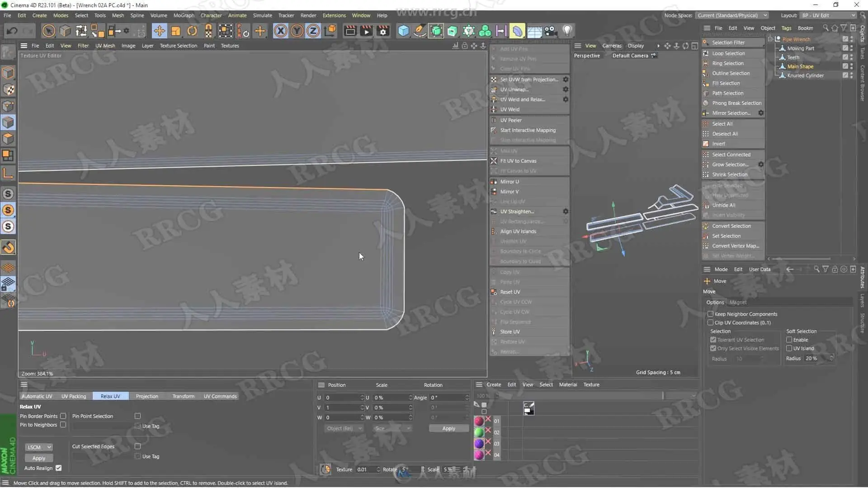Open the MoGraph menu
The width and height of the screenshot is (868, 488).
184,15
